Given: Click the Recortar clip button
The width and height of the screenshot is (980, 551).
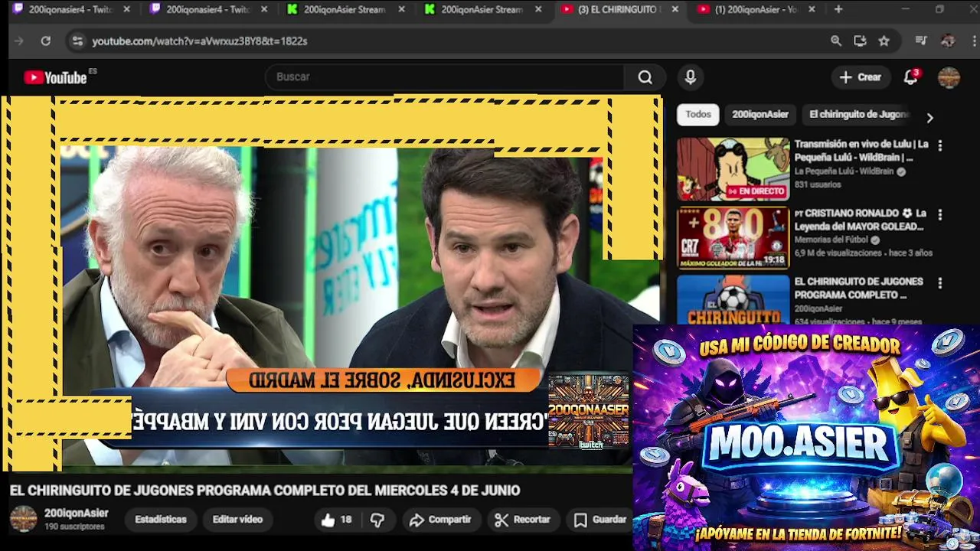Looking at the screenshot, I should tap(523, 520).
